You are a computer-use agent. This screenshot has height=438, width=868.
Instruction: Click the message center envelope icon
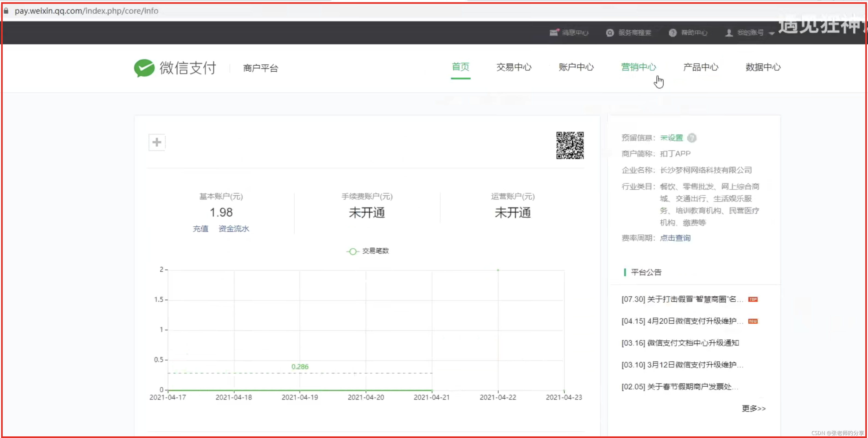click(x=554, y=33)
